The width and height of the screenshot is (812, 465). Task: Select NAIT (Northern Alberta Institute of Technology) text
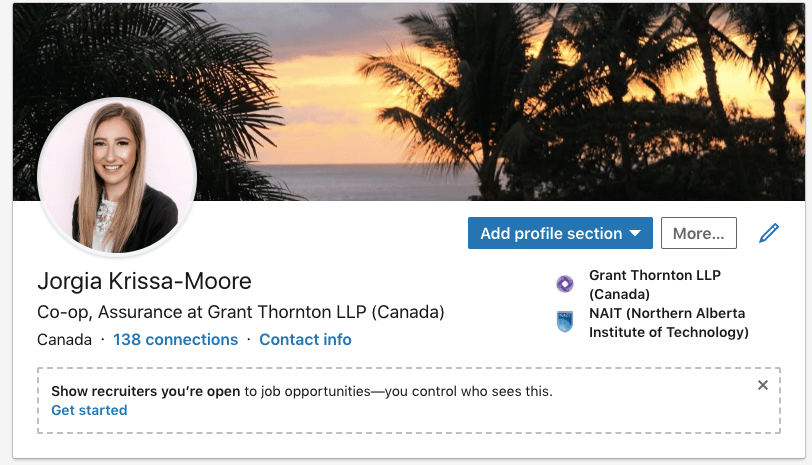click(668, 322)
